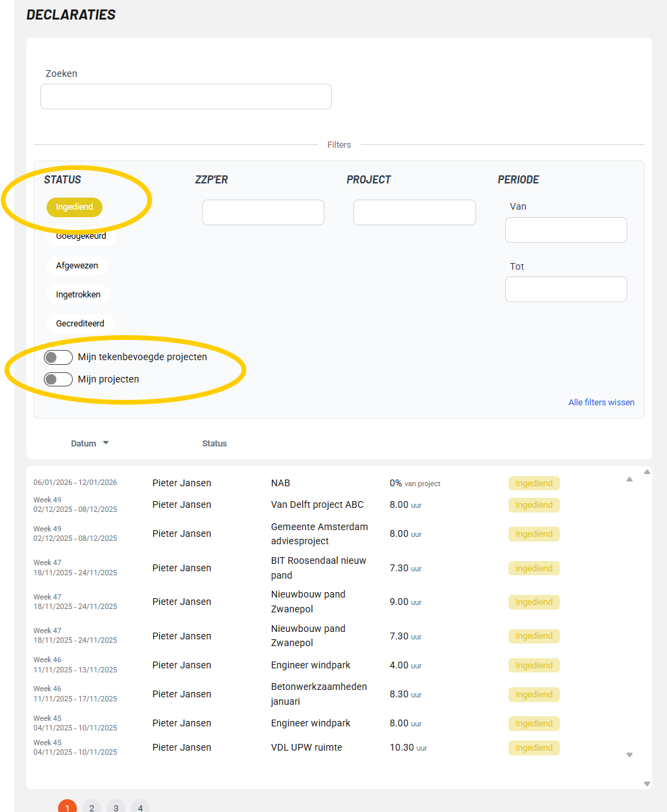
Task: Select the Ingetrokken status filter
Action: tap(78, 295)
